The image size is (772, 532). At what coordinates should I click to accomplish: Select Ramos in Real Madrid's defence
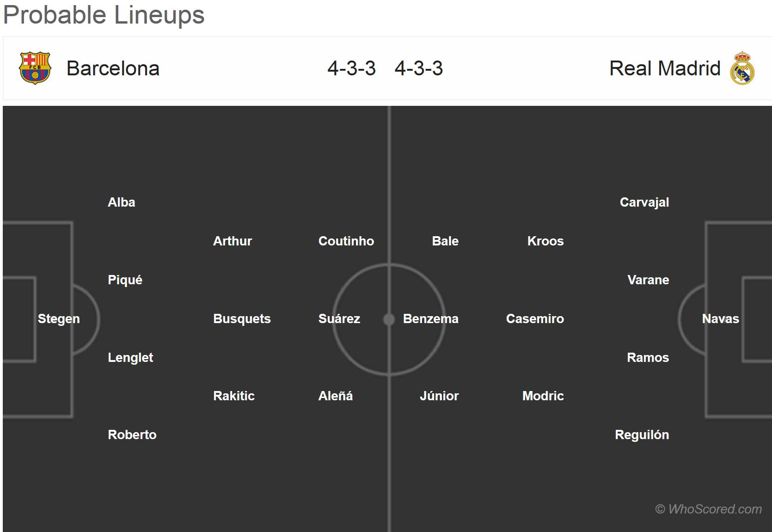(x=648, y=357)
